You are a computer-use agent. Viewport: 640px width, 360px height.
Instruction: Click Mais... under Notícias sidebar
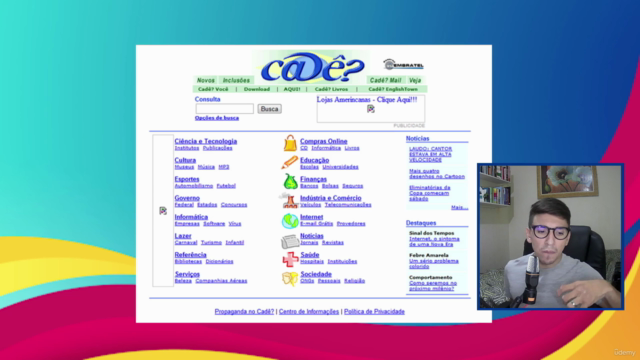pos(460,208)
